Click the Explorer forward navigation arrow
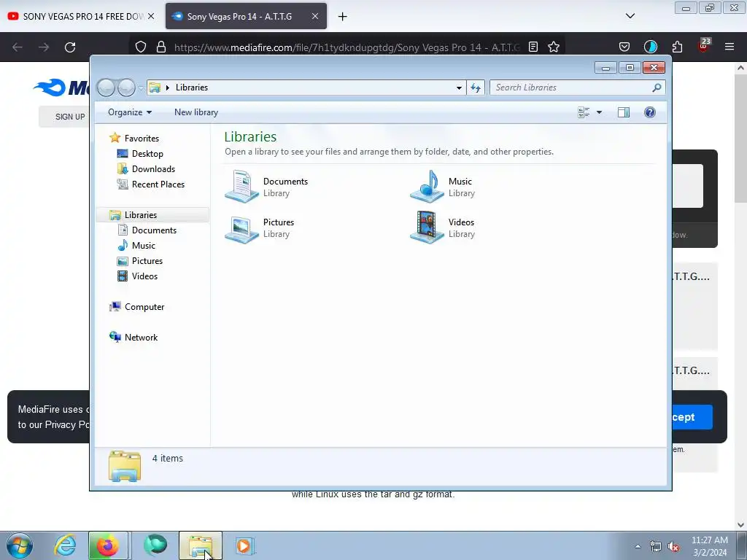The image size is (747, 560). [x=126, y=87]
